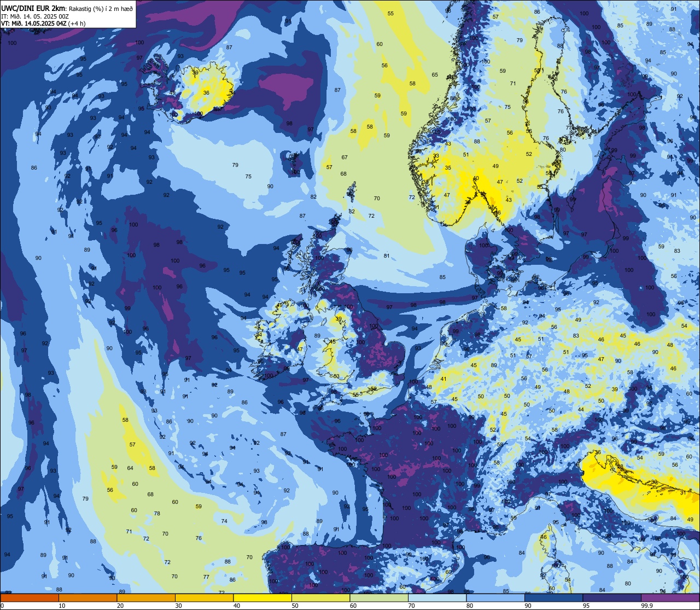Image resolution: width=700 pixels, height=610 pixels.
Task: Click the amber 20–30 legend color block
Action: point(146,597)
